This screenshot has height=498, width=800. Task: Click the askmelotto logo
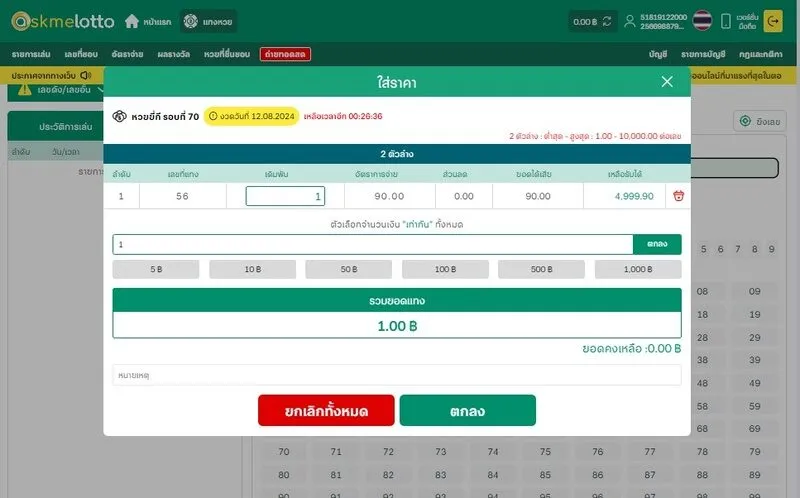click(63, 21)
